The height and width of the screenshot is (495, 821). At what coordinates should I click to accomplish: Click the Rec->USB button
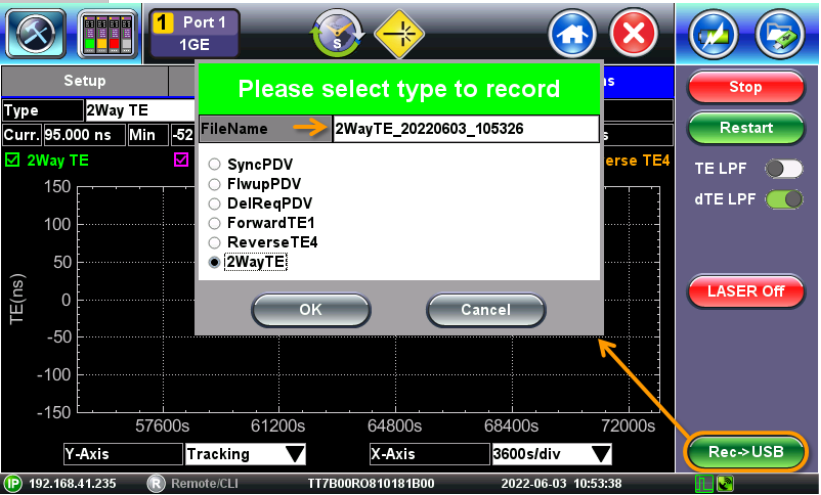pyautogui.click(x=745, y=452)
